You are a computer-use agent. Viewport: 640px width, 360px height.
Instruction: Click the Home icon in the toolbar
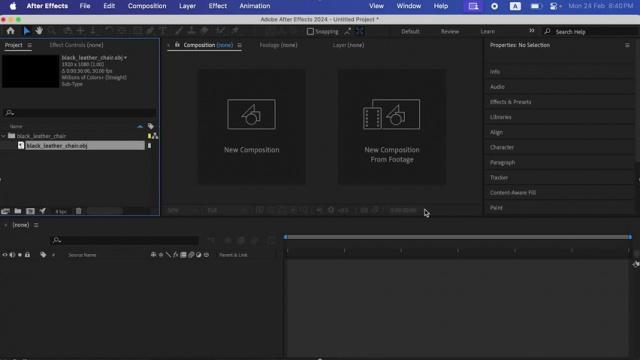click(10, 31)
